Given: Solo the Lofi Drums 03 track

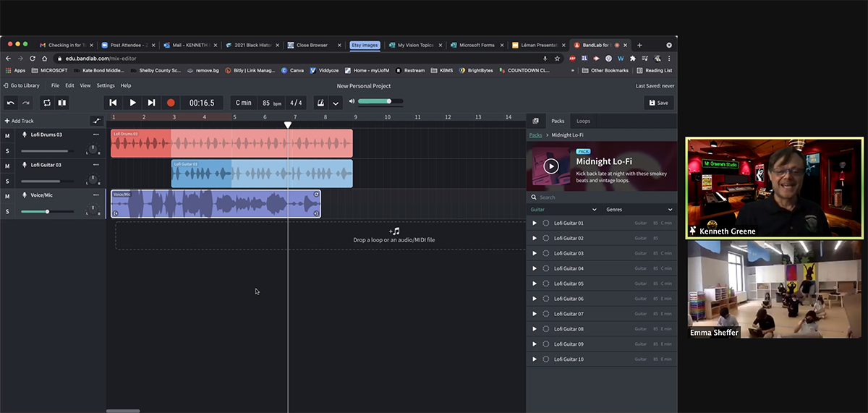Looking at the screenshot, I should tap(7, 150).
